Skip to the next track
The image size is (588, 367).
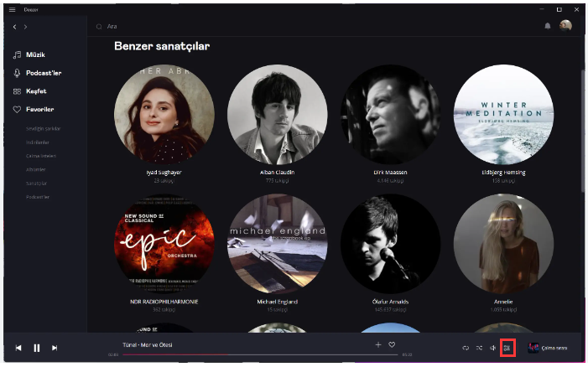pyautogui.click(x=55, y=348)
